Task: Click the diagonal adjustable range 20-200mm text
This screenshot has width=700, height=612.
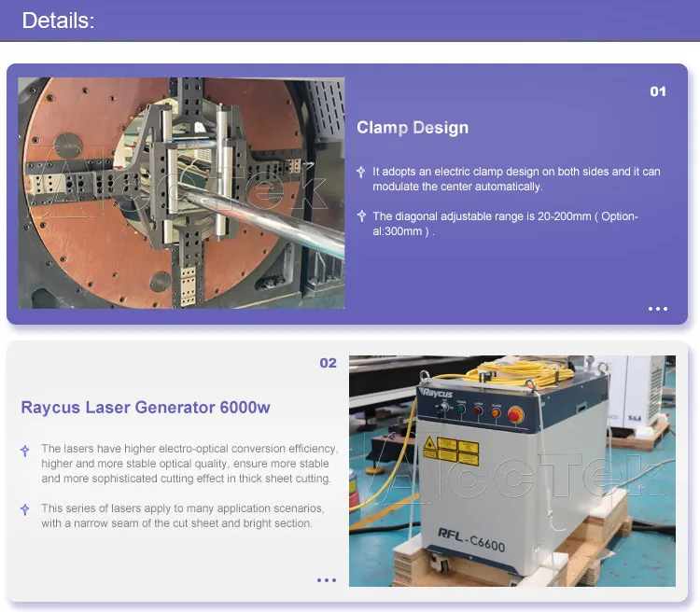Action: point(505,224)
